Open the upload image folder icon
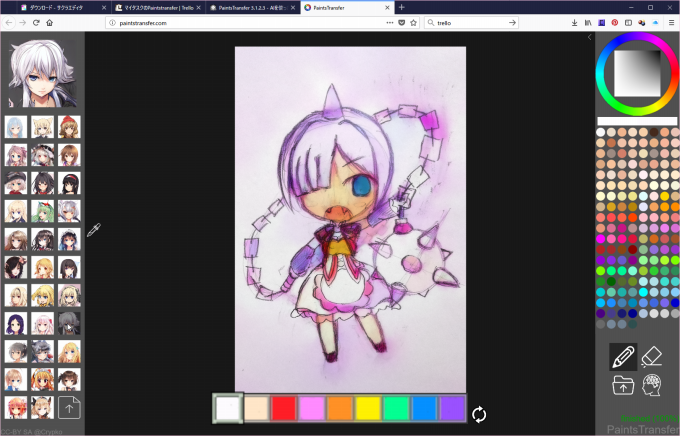This screenshot has width=680, height=436. coord(623,385)
